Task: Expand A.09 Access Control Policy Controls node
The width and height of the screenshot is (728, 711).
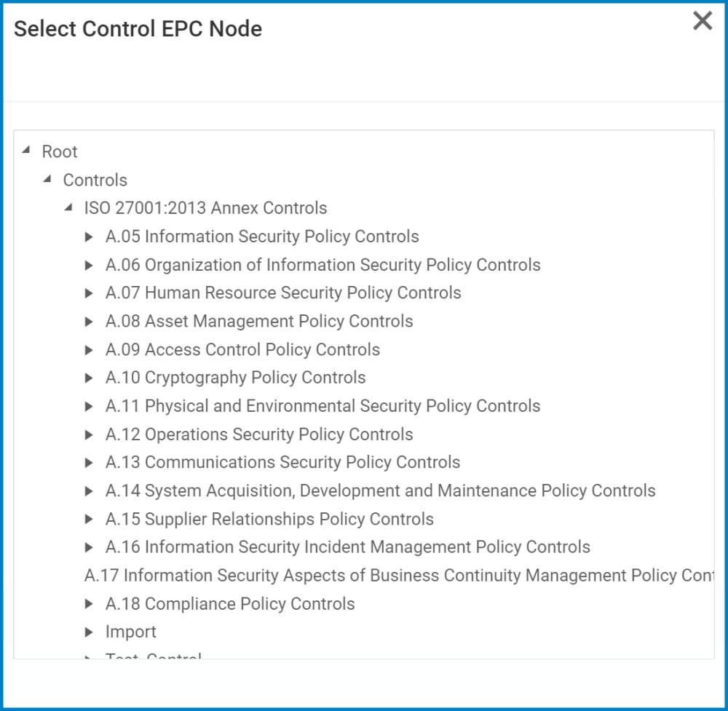Action: (88, 349)
